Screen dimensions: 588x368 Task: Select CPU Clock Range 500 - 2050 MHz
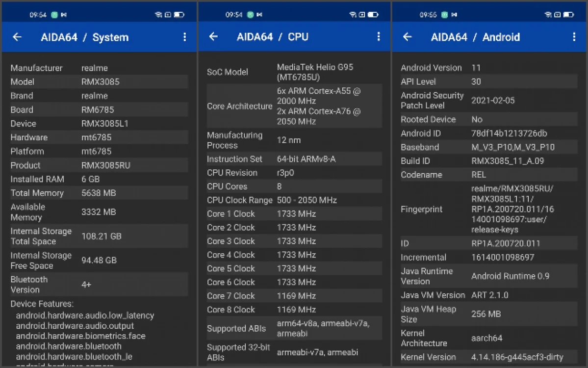(x=307, y=200)
